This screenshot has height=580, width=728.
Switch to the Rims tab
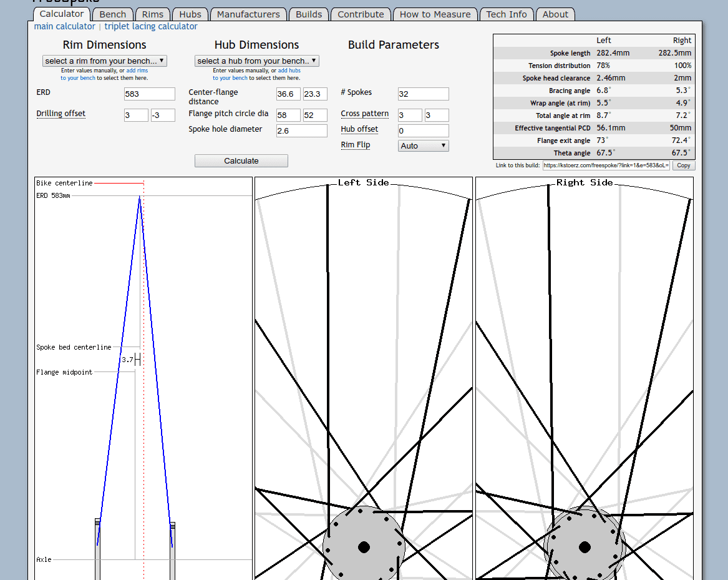[152, 14]
